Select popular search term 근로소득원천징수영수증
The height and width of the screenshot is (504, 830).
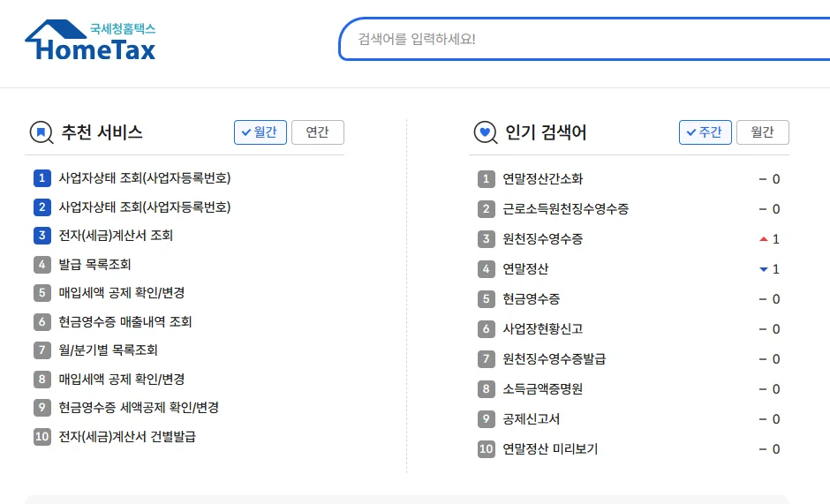[566, 209]
